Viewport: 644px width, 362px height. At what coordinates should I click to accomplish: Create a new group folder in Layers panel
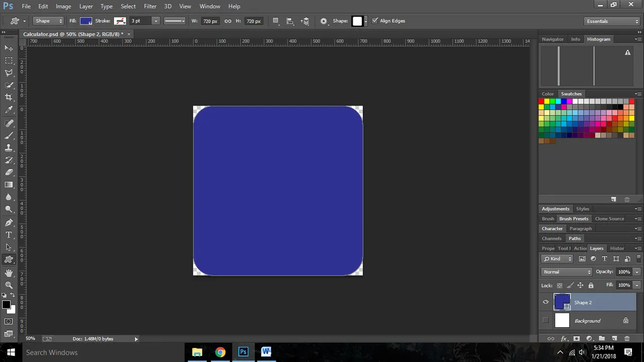click(602, 339)
